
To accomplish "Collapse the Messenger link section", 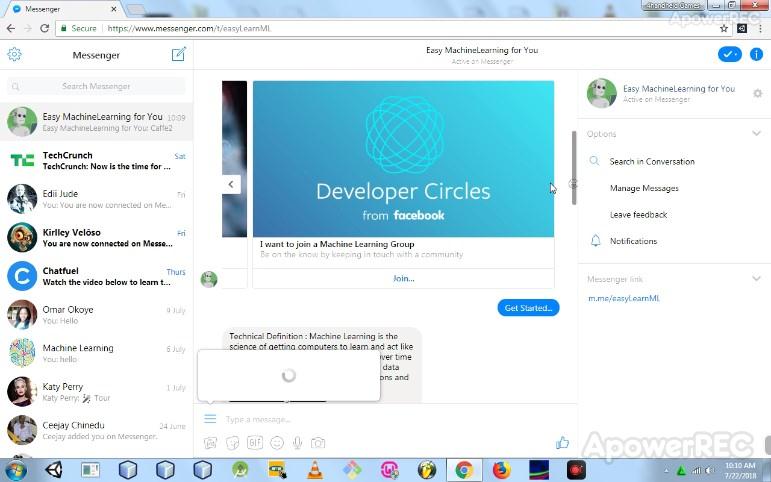I will pyautogui.click(x=756, y=278).
